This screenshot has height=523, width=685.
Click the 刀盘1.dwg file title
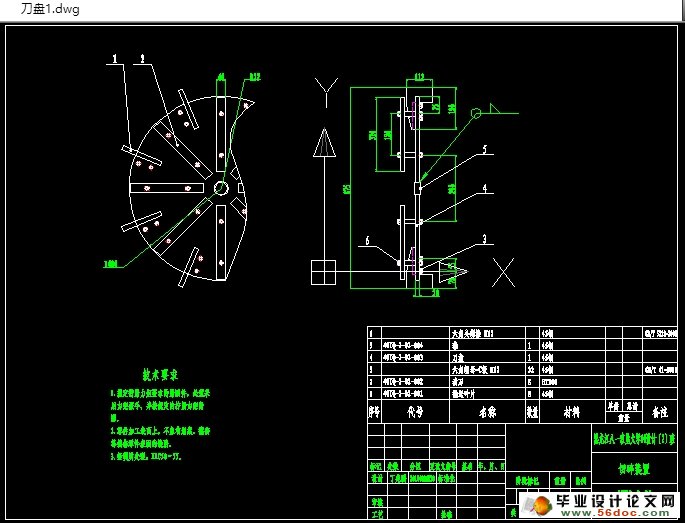[x=50, y=9]
